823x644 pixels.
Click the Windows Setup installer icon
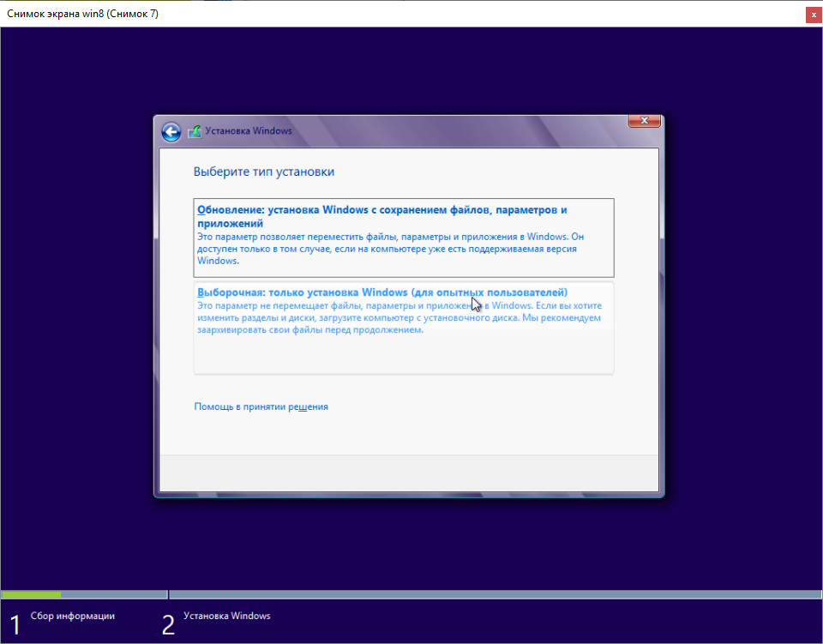click(195, 131)
